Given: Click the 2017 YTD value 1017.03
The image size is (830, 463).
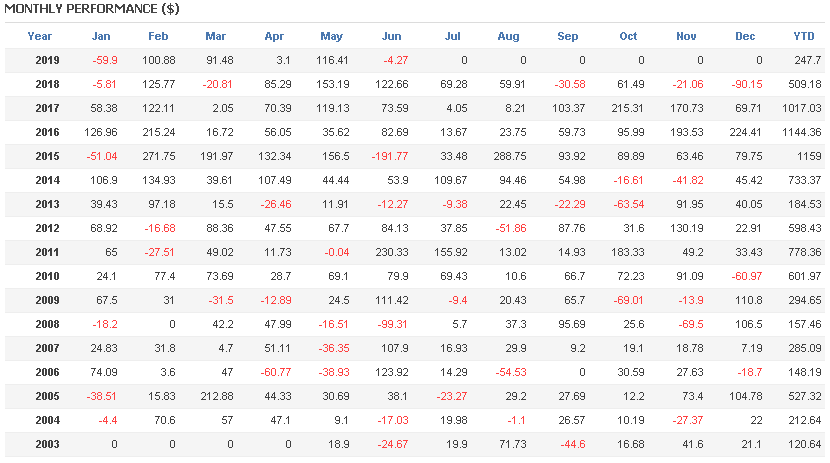Looking at the screenshot, I should click(802, 108).
